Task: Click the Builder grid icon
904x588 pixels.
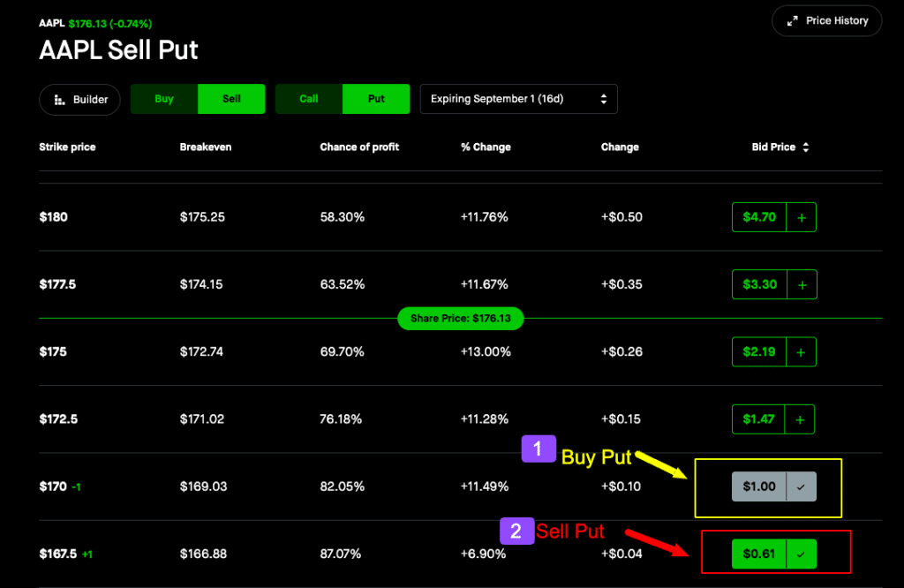Action: coord(60,100)
